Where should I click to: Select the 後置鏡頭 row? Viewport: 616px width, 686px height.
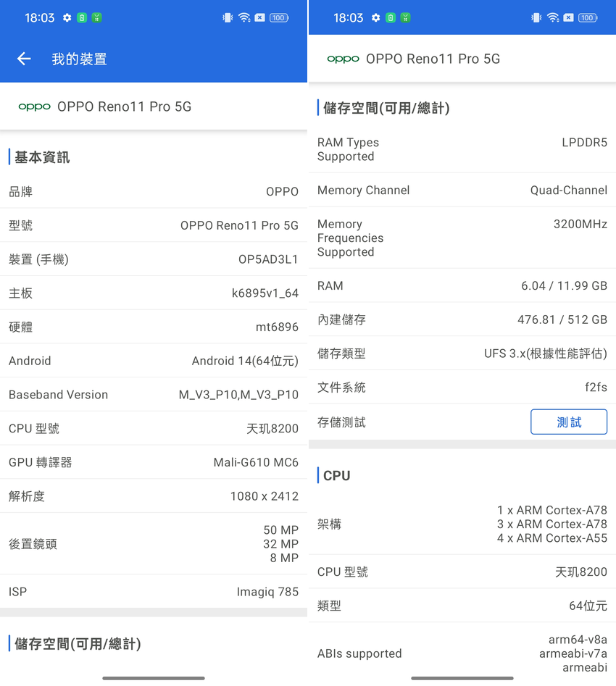point(154,544)
